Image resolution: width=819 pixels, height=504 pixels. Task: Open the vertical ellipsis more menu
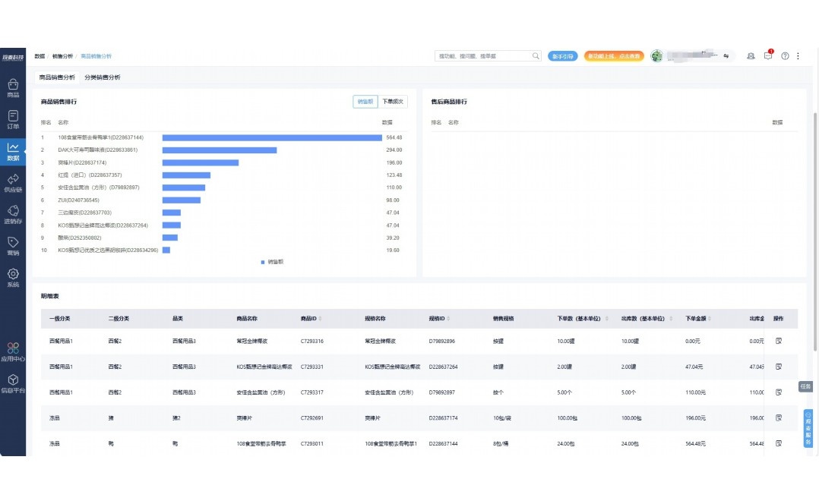click(x=798, y=56)
